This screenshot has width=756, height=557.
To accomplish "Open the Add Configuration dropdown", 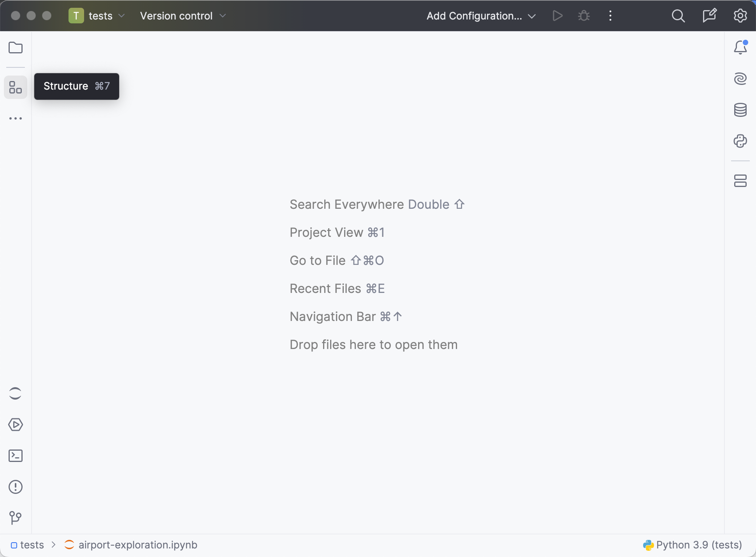I will (481, 16).
